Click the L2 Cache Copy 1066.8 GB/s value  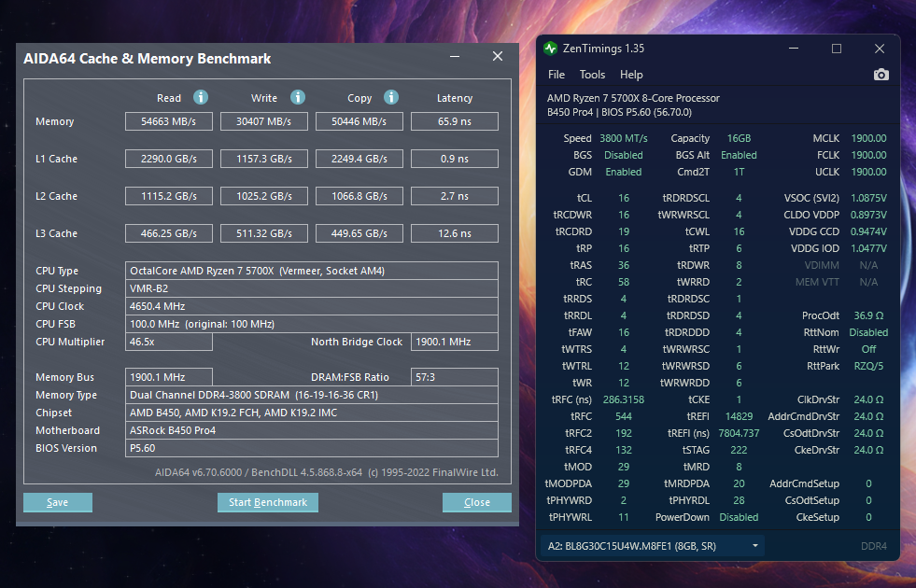359,196
